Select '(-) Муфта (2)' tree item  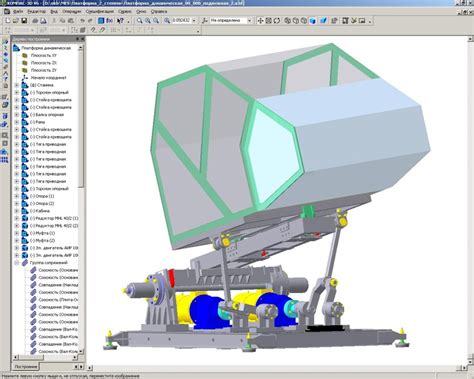42,240
